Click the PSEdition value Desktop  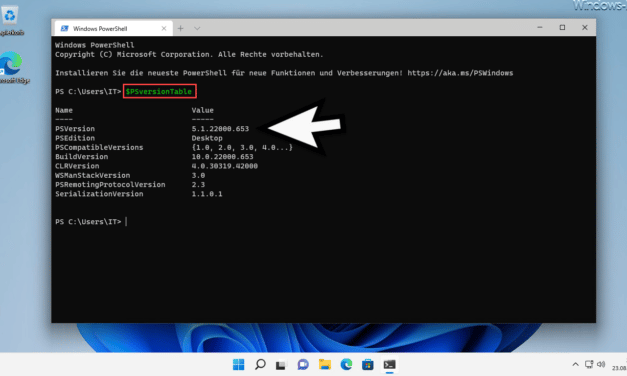pyautogui.click(x=207, y=138)
